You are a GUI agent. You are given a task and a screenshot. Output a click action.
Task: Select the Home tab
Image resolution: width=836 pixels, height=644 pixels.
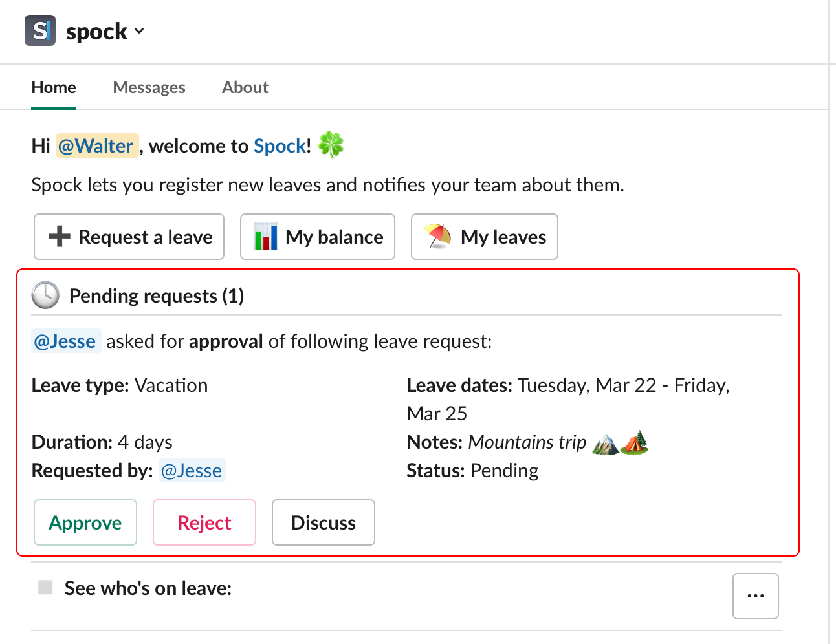[54, 87]
